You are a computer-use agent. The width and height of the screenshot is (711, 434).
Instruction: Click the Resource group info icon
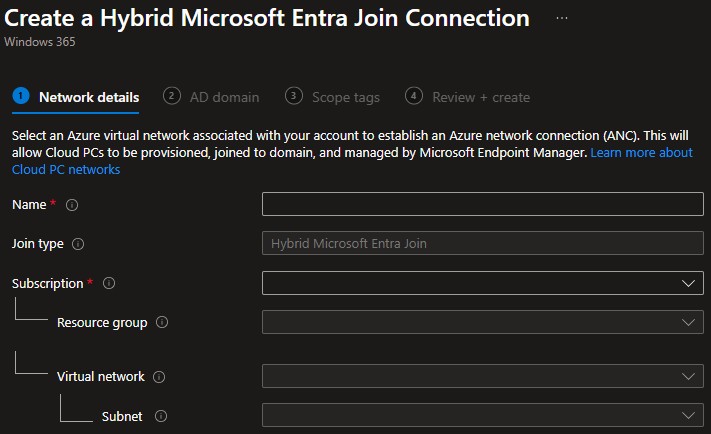(162, 323)
